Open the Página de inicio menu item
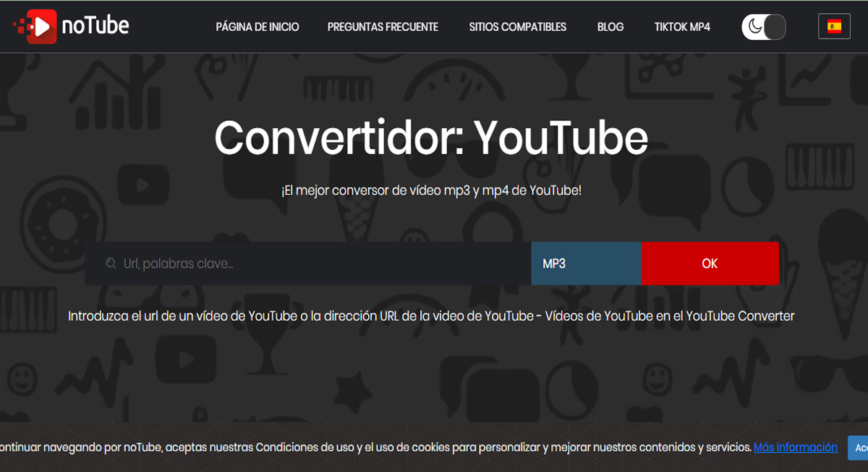The height and width of the screenshot is (472, 868). click(258, 27)
